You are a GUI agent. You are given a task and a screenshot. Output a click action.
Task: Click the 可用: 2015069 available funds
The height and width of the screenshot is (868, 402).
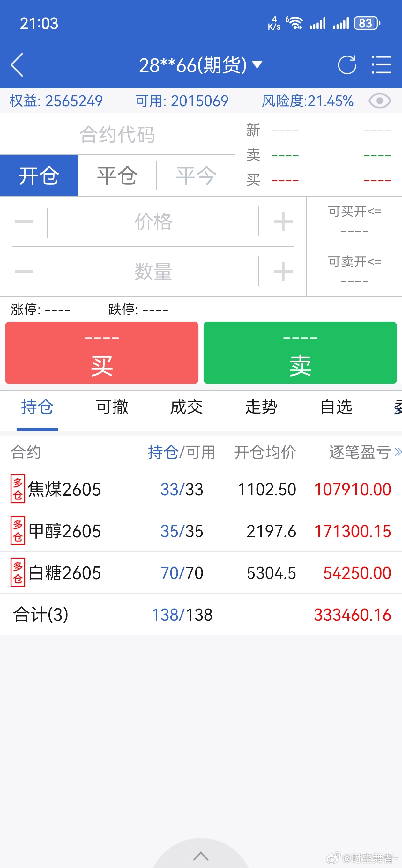pos(182,101)
